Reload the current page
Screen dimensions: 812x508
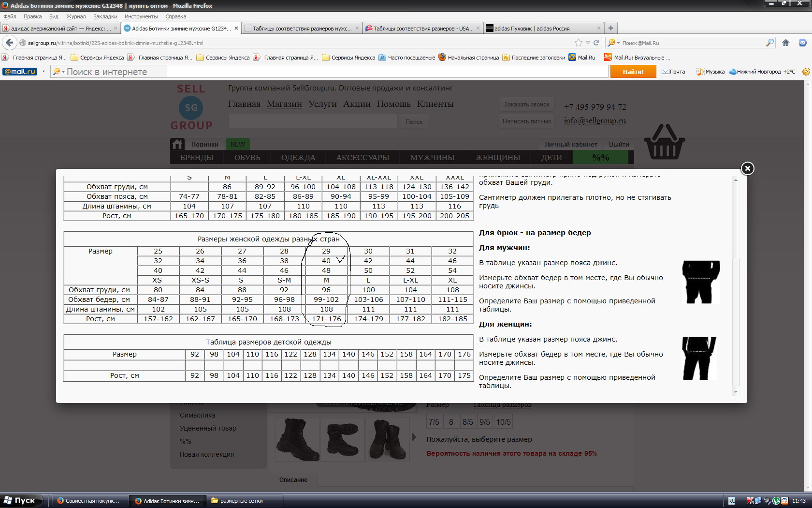596,43
